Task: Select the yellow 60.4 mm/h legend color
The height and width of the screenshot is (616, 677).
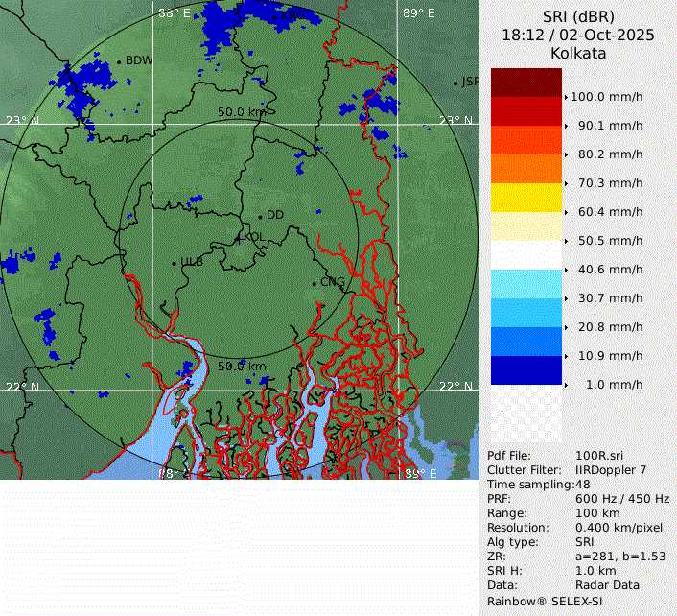Action: [x=525, y=198]
